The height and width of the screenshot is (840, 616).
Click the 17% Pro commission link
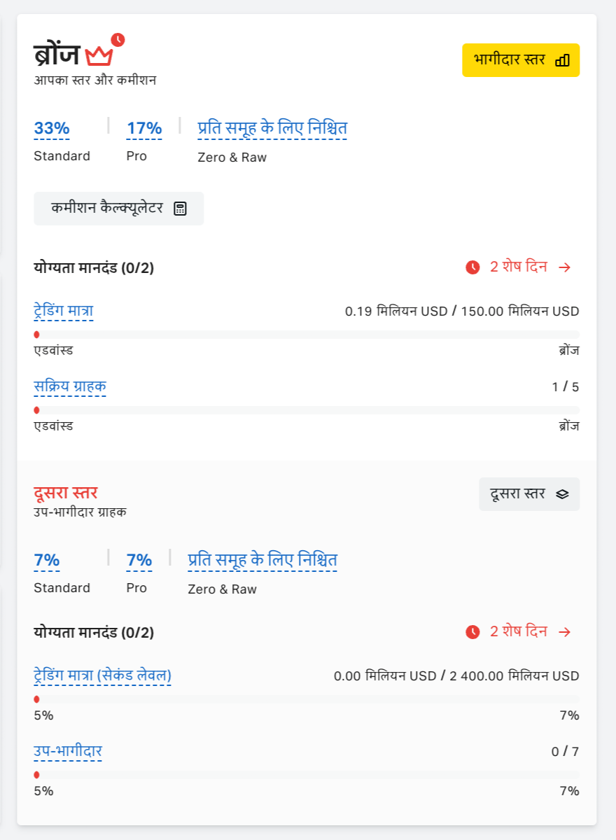pos(144,129)
